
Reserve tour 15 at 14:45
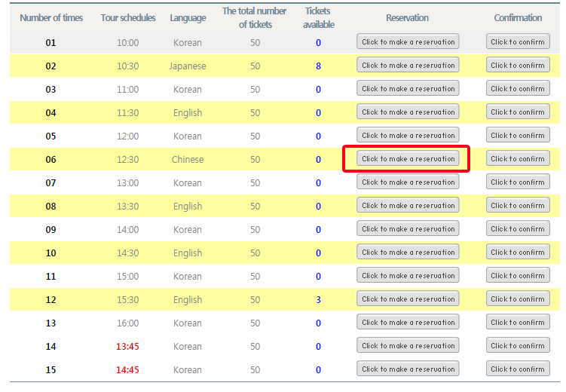point(408,369)
